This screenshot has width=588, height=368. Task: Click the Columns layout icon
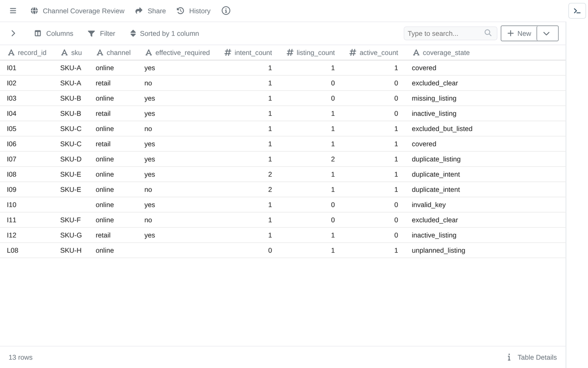38,33
